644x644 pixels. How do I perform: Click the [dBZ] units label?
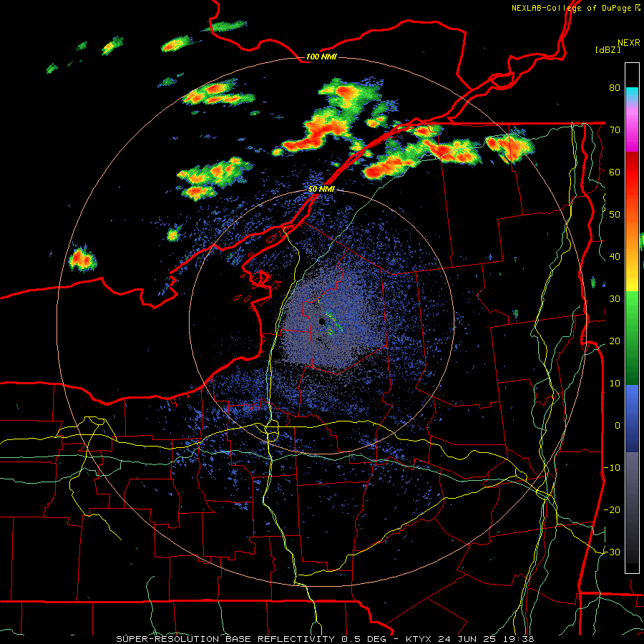pos(608,50)
